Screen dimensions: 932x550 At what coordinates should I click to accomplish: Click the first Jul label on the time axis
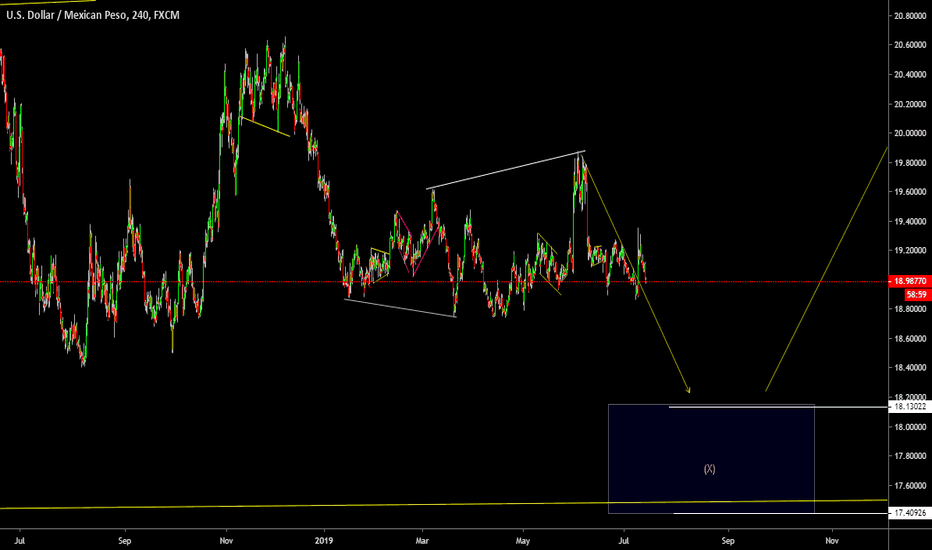pos(20,540)
